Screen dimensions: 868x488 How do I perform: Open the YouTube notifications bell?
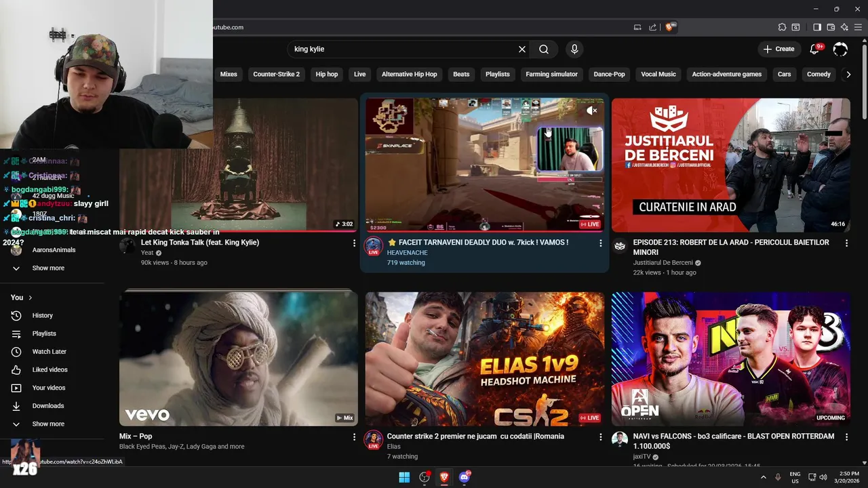click(x=815, y=49)
